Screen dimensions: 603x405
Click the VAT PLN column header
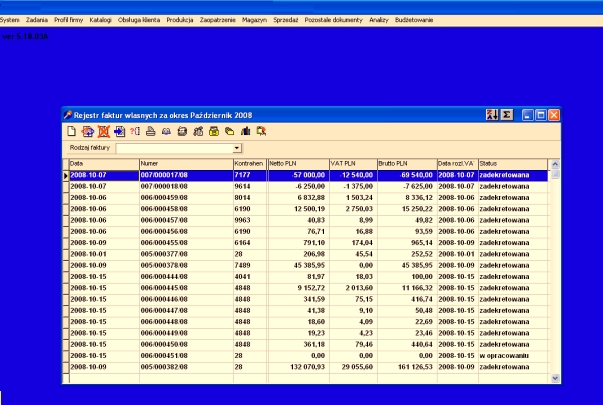(353, 164)
